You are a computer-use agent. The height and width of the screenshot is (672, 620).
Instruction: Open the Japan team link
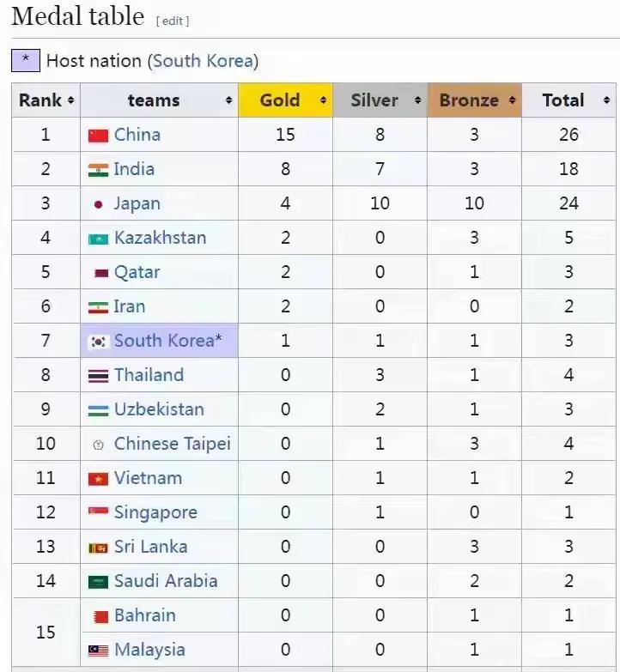[137, 203]
